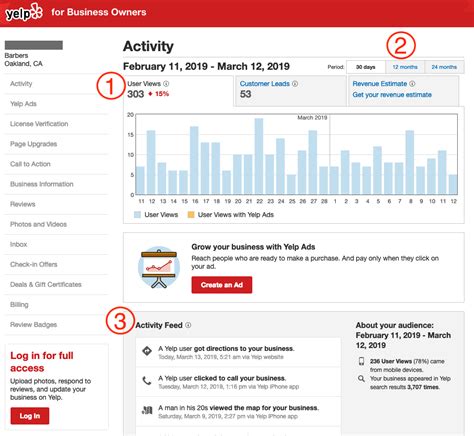Image resolution: width=474 pixels, height=436 pixels.
Task: Click Get your revenue estimate link
Action: (x=392, y=95)
